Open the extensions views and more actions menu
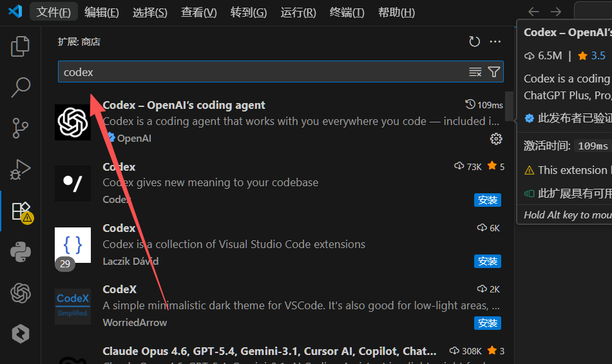 (495, 41)
